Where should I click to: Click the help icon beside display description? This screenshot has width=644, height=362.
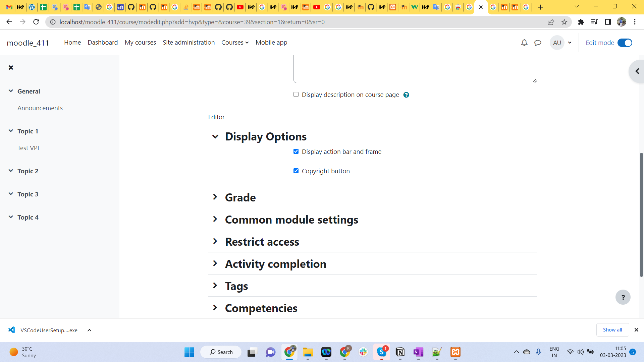click(x=406, y=95)
